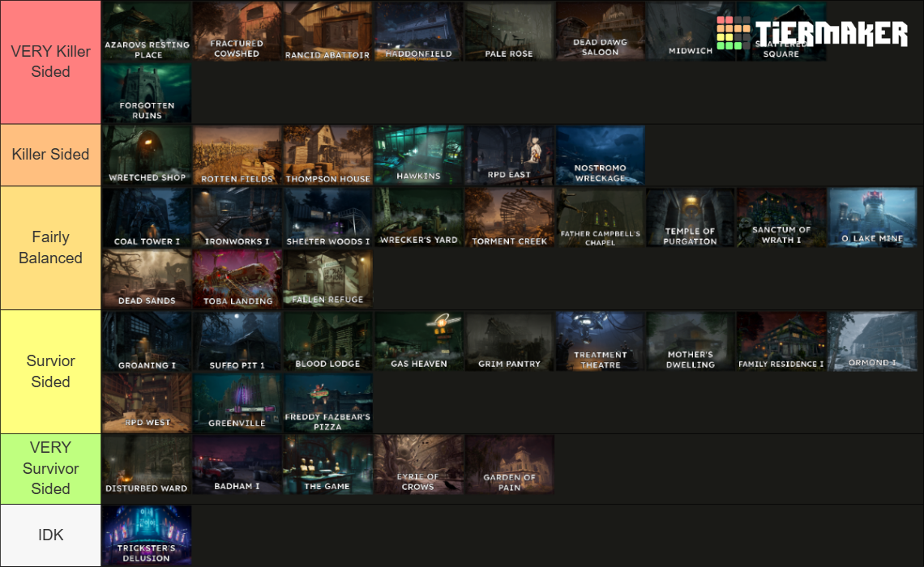Select the Trickster's Delusion tile
The image size is (924, 567).
coord(147,535)
